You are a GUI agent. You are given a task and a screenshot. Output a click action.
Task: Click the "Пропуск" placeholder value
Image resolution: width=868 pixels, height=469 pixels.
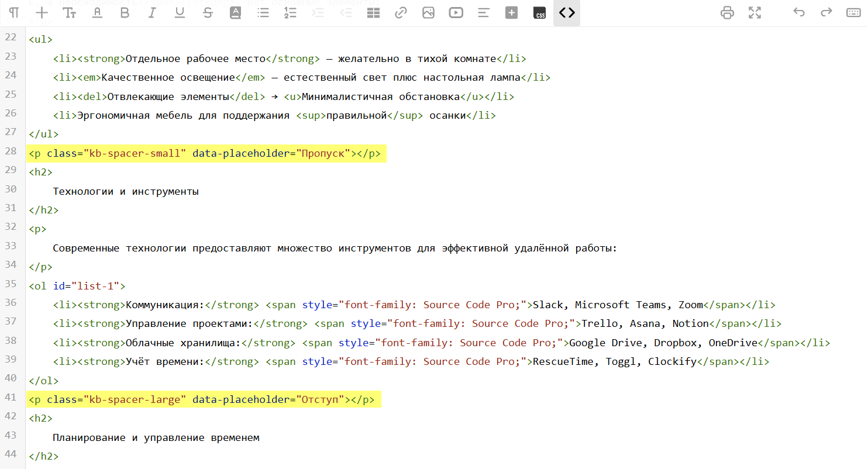point(323,154)
